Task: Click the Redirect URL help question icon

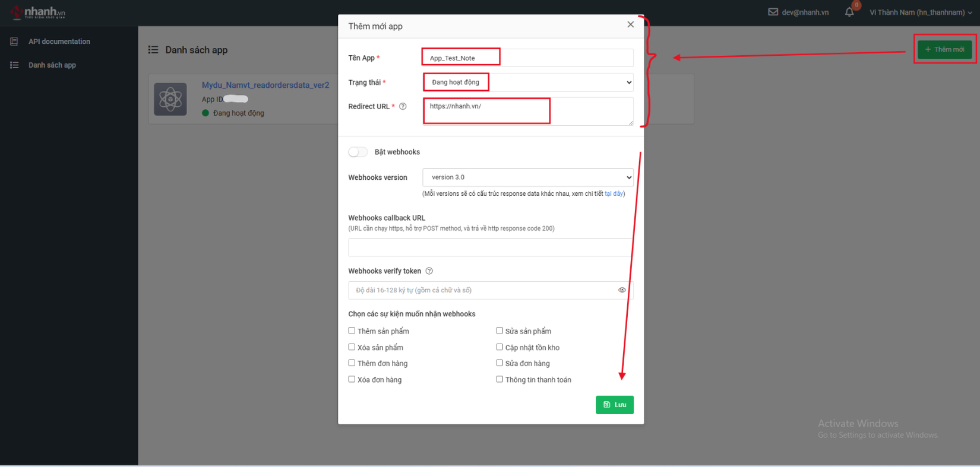Action: (x=403, y=107)
